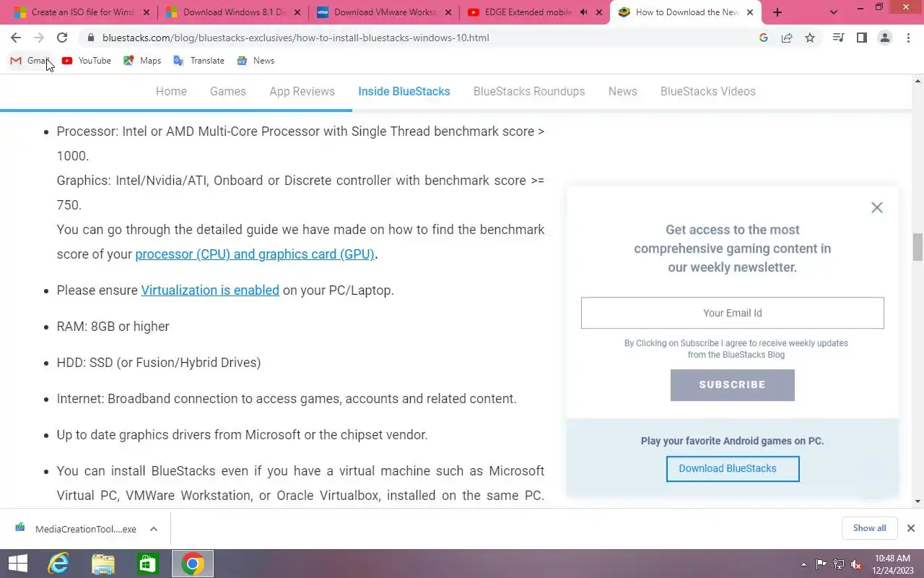Mute the EDGE Extended mobile tab audio
The height and width of the screenshot is (578, 924).
click(583, 12)
